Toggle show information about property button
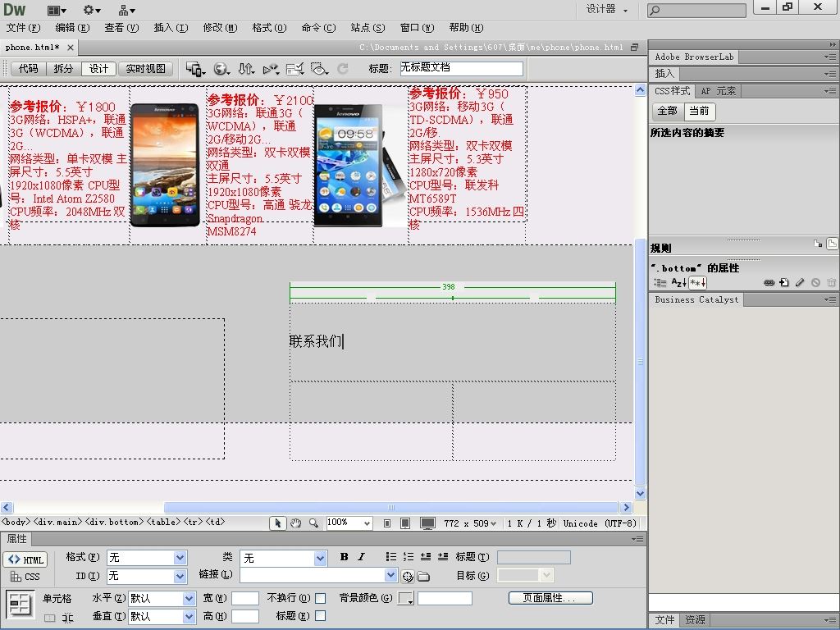Viewport: 840px width, 630px height. [x=818, y=244]
